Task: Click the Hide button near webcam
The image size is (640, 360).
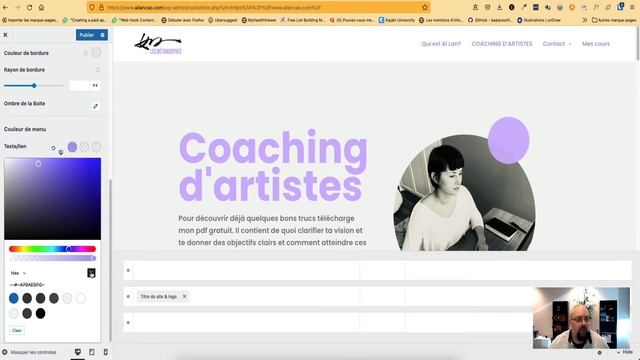Action: pyautogui.click(x=625, y=352)
